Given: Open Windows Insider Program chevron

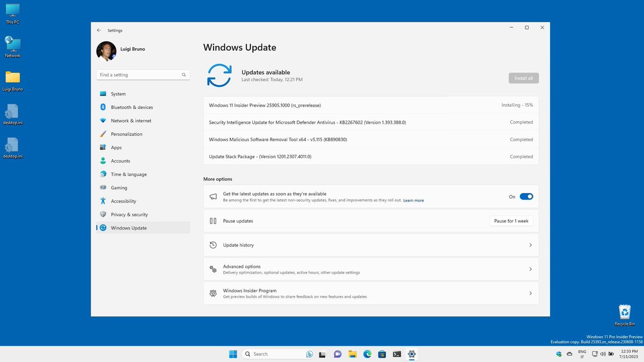Looking at the screenshot, I should 530,293.
